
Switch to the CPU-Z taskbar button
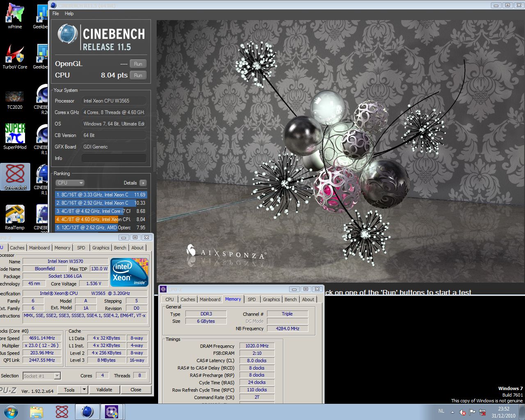[x=112, y=412]
